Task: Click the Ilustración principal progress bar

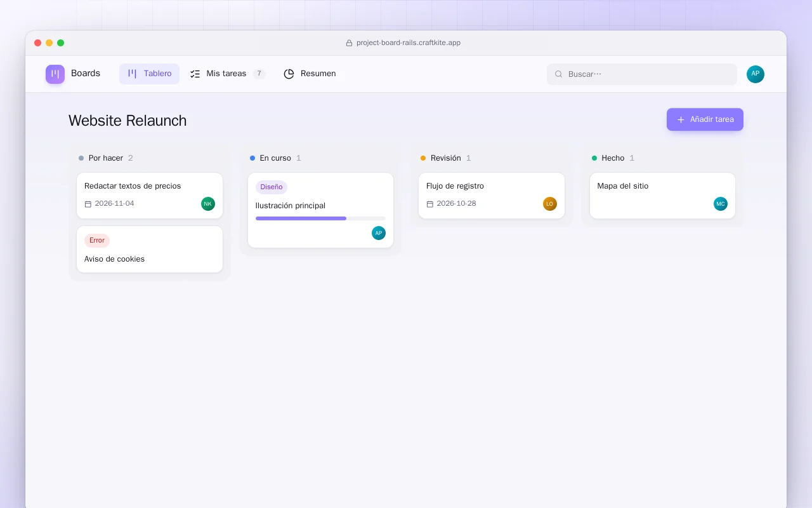Action: point(320,218)
